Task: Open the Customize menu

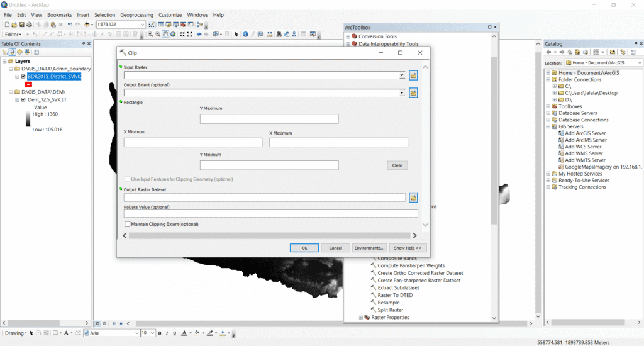Action: point(170,15)
